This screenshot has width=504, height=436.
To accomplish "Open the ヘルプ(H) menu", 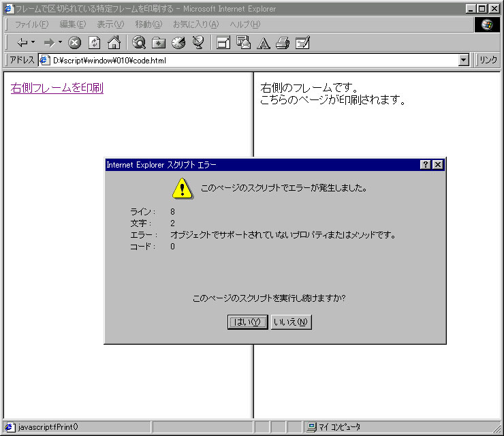I will pos(245,25).
